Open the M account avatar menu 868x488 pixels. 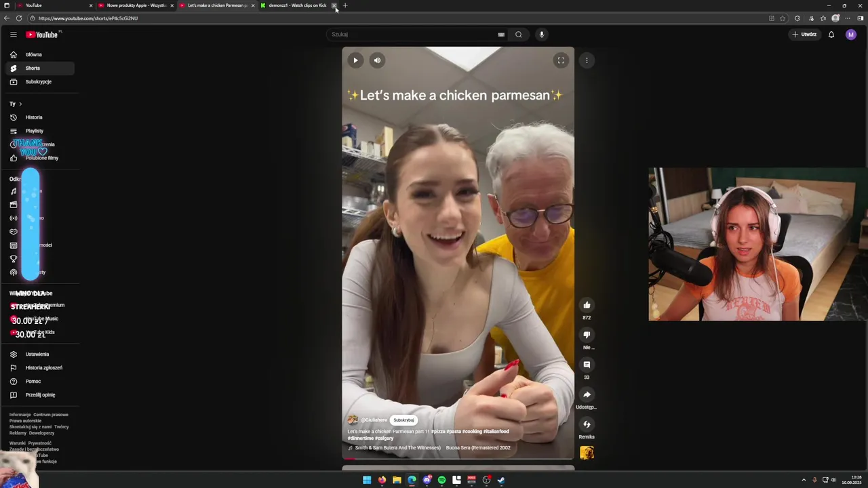point(851,35)
